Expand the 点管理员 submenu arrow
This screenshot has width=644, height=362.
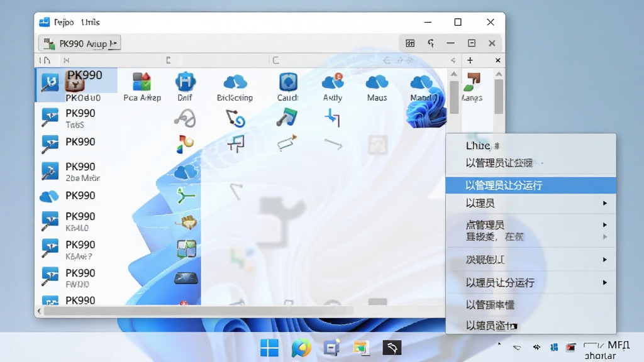pyautogui.click(x=604, y=225)
